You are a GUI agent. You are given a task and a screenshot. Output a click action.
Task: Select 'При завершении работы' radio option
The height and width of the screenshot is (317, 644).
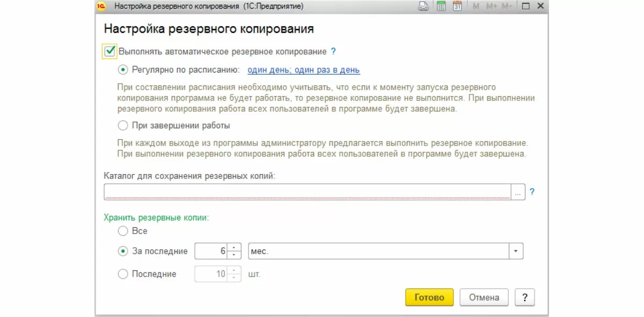[123, 126]
